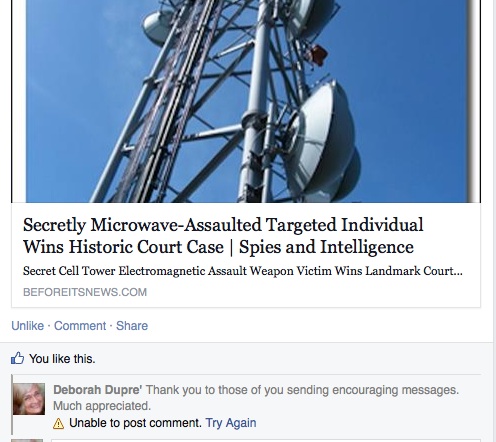Click the satellite dish in the photo
The width and height of the screenshot is (496, 442).
[x=320, y=142]
